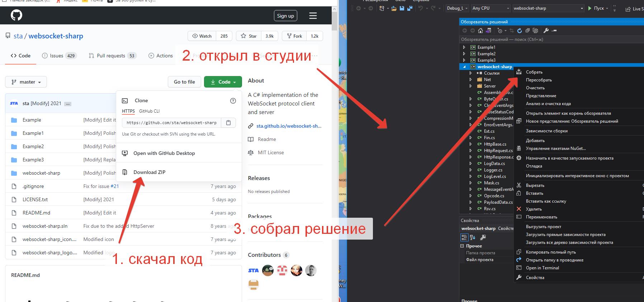Open file from the Visual Studio toolbar
This screenshot has height=302, width=644.
pos(394,8)
